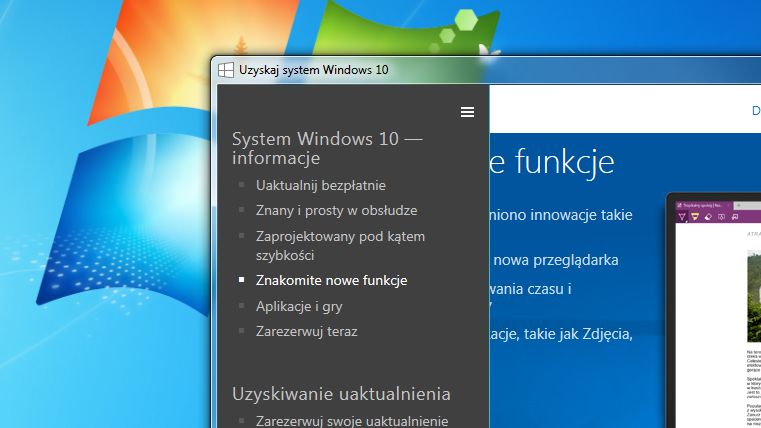Image resolution: width=761 pixels, height=428 pixels.
Task: Click the Windows logo in title bar
Action: click(x=226, y=70)
